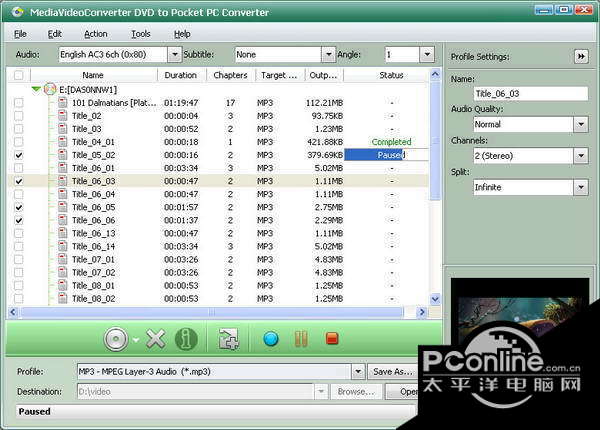Click file icon of Title_06_01 row

63,168
